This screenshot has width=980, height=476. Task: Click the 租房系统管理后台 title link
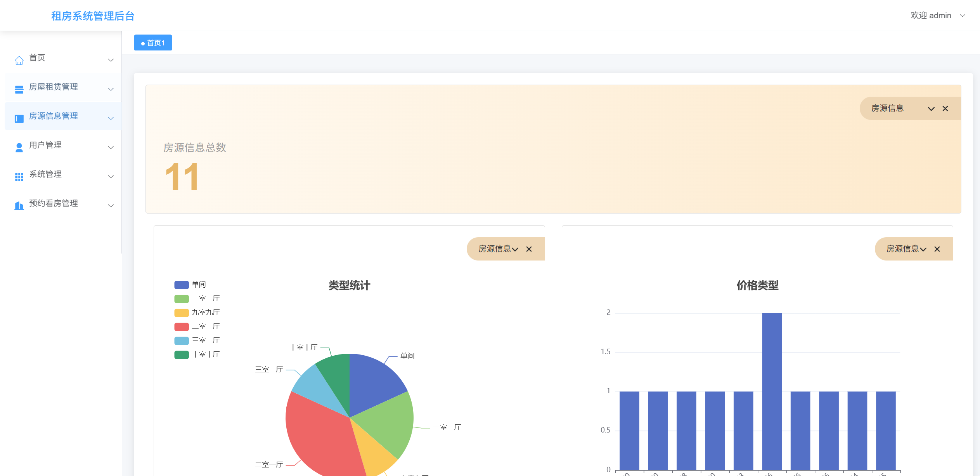pos(93,16)
